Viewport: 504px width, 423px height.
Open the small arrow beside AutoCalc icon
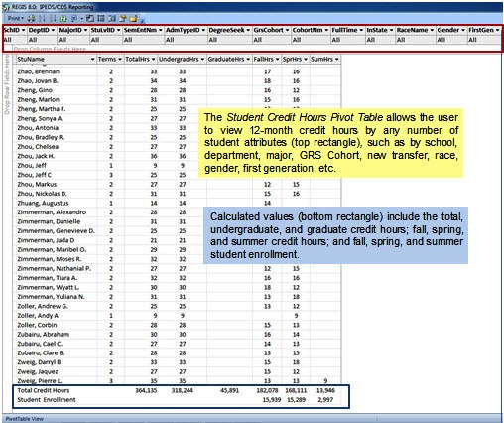pyautogui.click(x=82, y=19)
